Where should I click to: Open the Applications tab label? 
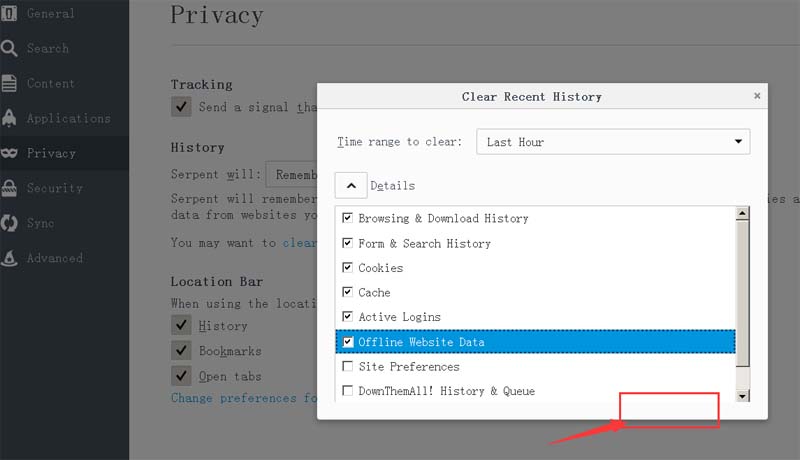[x=68, y=118]
